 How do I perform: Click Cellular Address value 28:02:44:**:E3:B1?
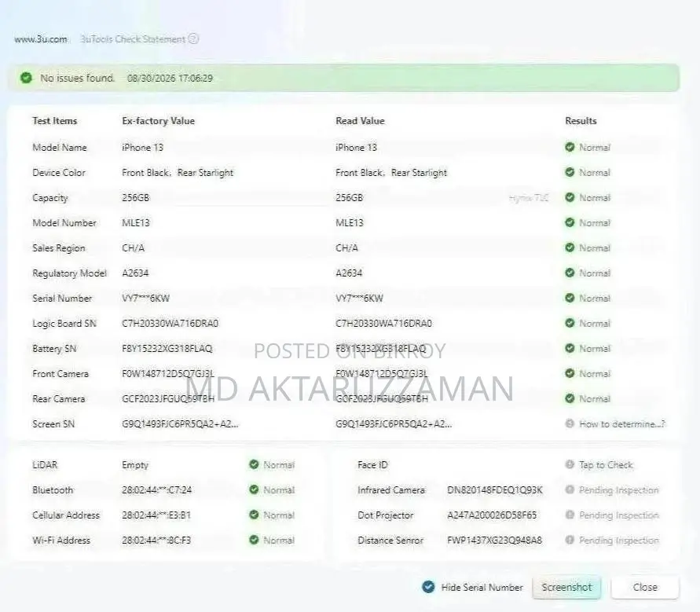tap(156, 515)
